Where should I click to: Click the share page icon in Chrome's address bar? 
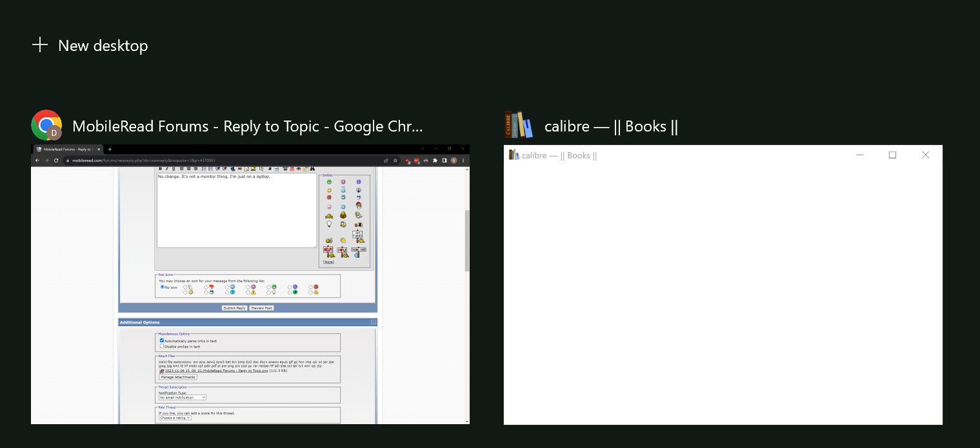tap(386, 161)
